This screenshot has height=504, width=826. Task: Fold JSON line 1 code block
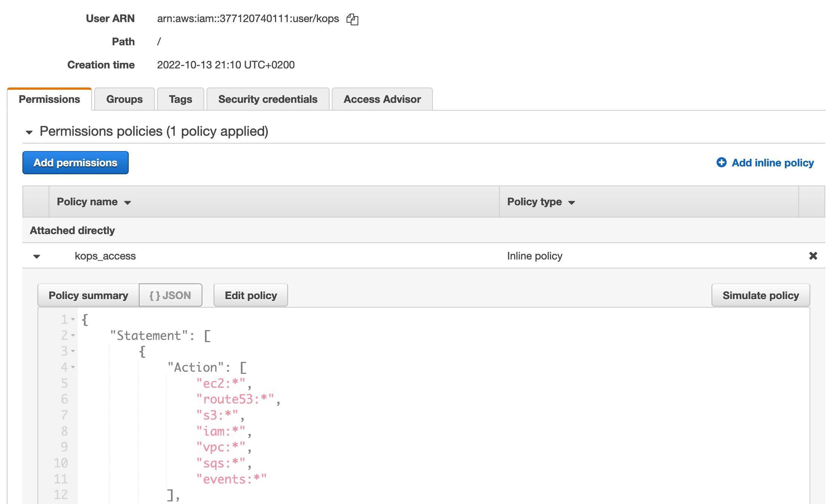[73, 319]
